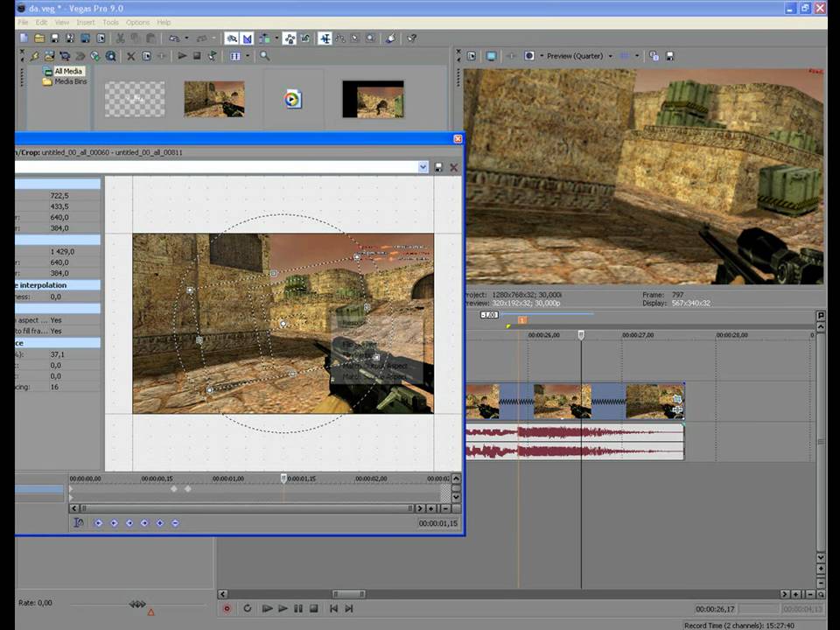This screenshot has width=840, height=630.
Task: Open Project Video Properties in preview toolbar
Action: [x=472, y=56]
